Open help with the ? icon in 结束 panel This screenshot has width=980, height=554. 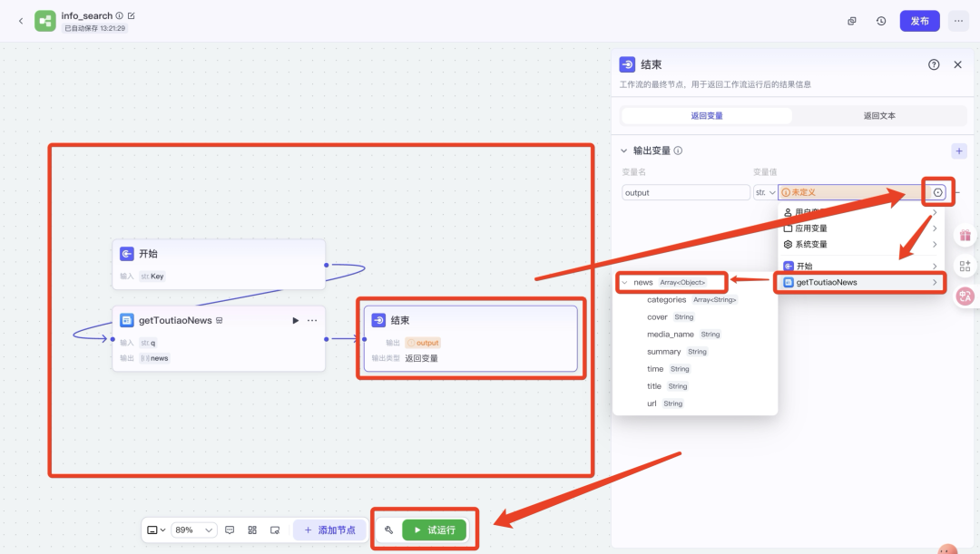click(x=934, y=64)
